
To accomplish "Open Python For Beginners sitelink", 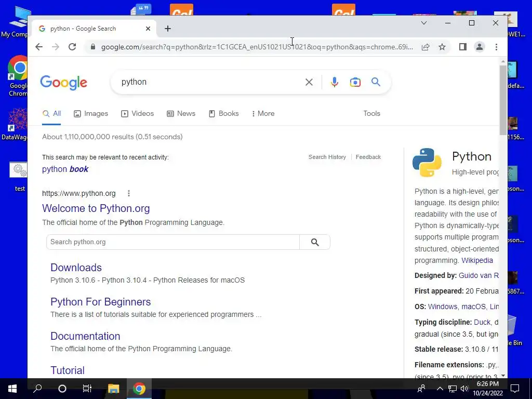I will (100, 302).
